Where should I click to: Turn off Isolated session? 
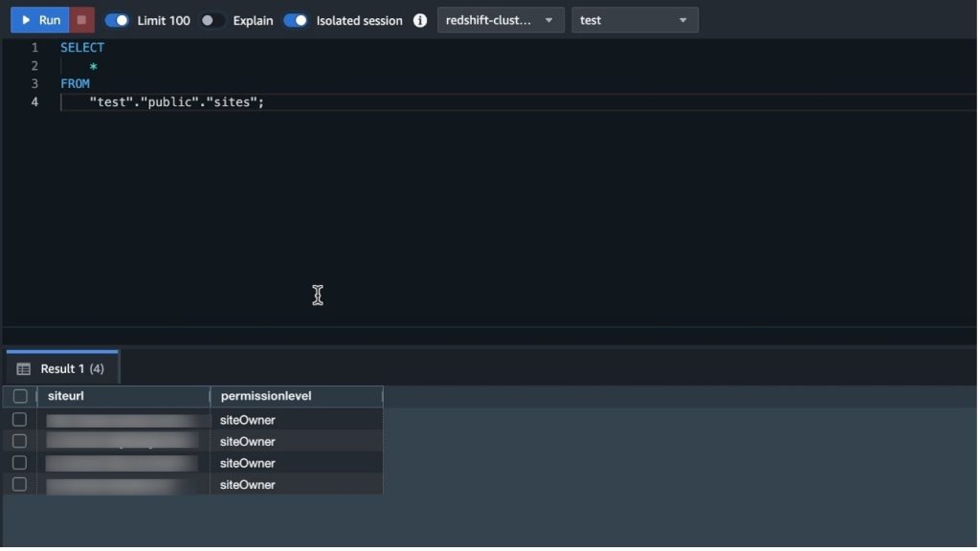pyautogui.click(x=298, y=19)
